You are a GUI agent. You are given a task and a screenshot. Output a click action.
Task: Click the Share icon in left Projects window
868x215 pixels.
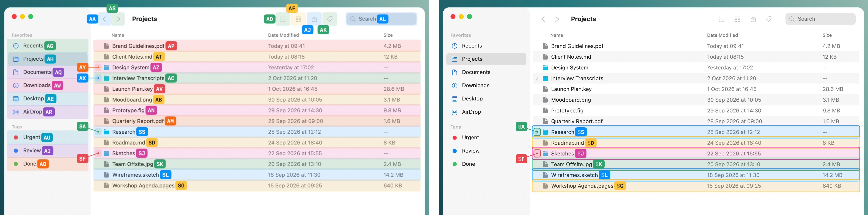314,19
